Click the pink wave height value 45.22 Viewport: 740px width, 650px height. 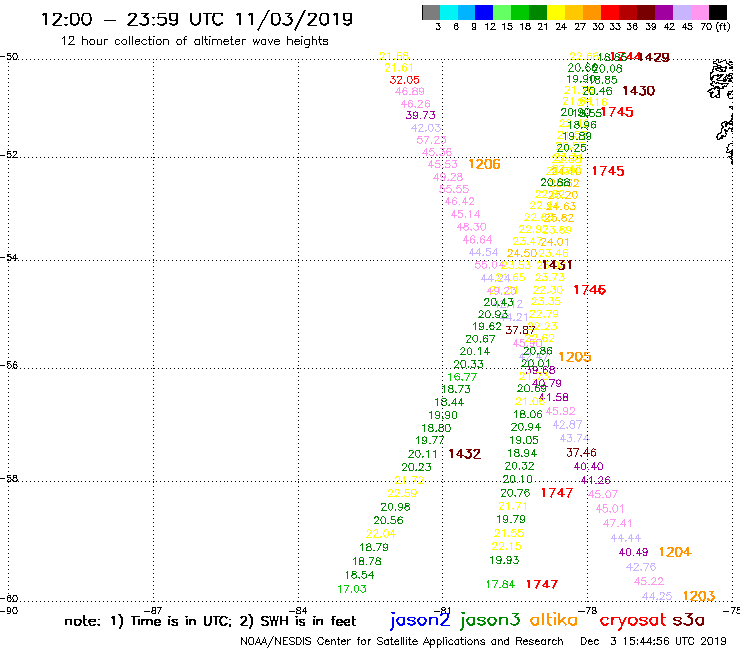(x=648, y=581)
